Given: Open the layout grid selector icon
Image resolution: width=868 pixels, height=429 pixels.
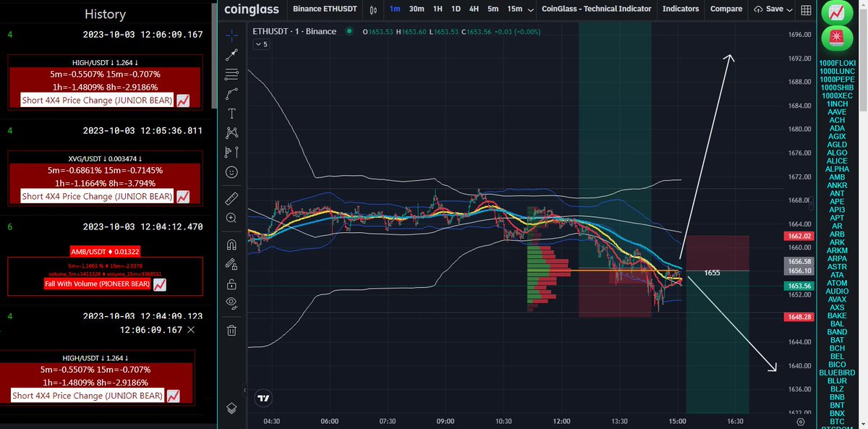Looking at the screenshot, I should (x=807, y=9).
